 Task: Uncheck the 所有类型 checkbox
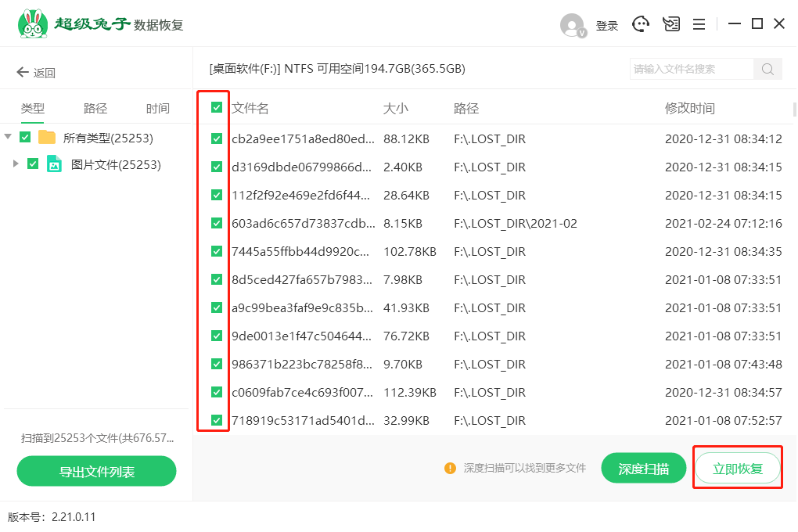tap(26, 138)
